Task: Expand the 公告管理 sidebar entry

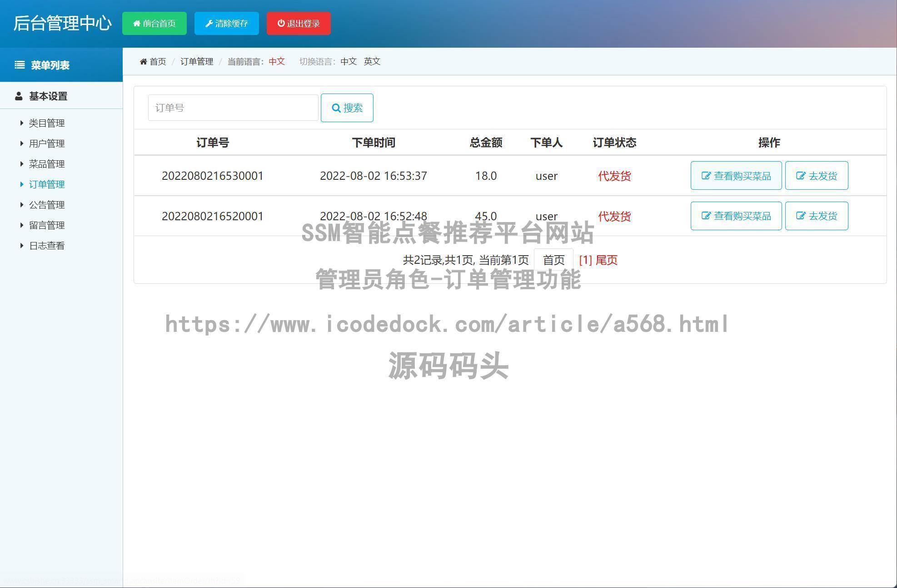Action: click(x=47, y=204)
